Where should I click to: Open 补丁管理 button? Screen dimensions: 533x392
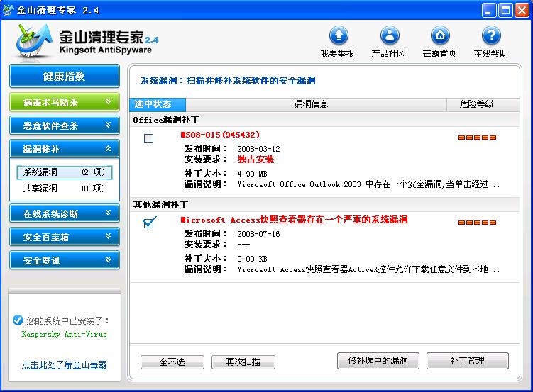pos(468,360)
